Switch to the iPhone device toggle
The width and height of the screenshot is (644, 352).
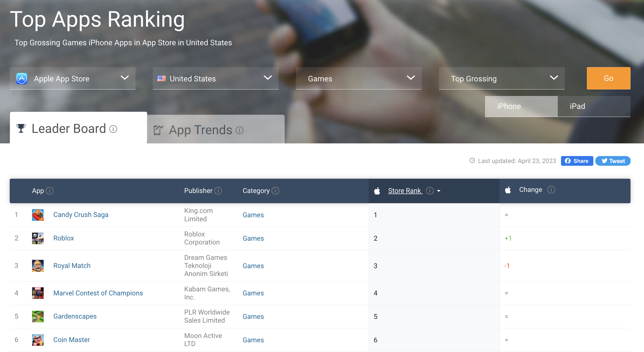click(x=521, y=106)
